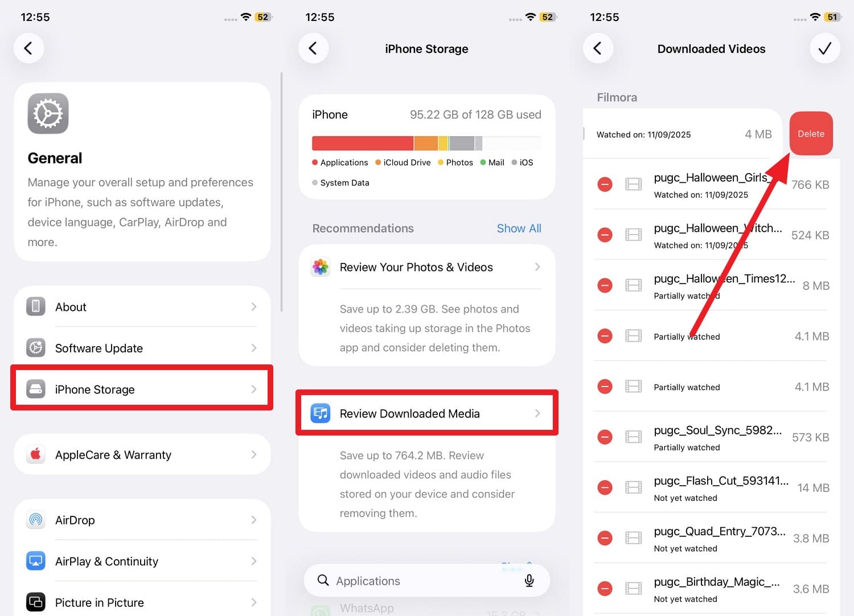Open AppleCare & Warranty settings

pyautogui.click(x=142, y=454)
